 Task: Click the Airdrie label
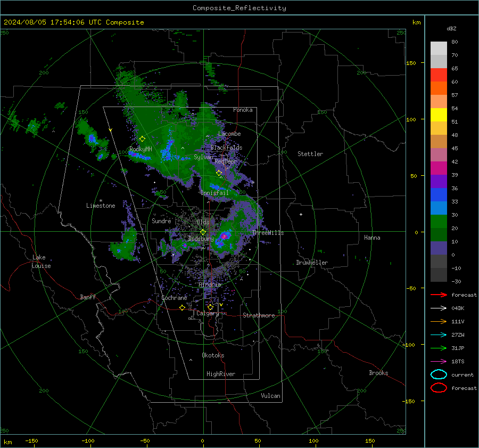pos(210,284)
